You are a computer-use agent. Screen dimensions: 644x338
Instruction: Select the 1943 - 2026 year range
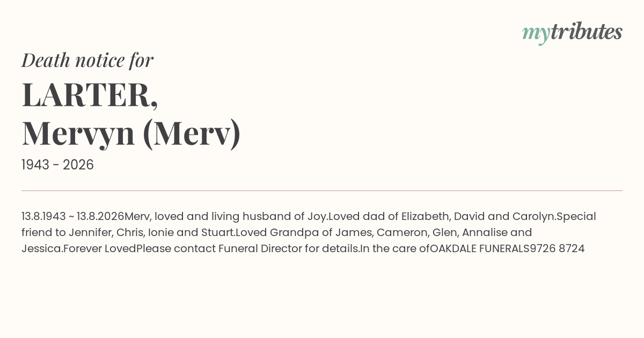[57, 165]
